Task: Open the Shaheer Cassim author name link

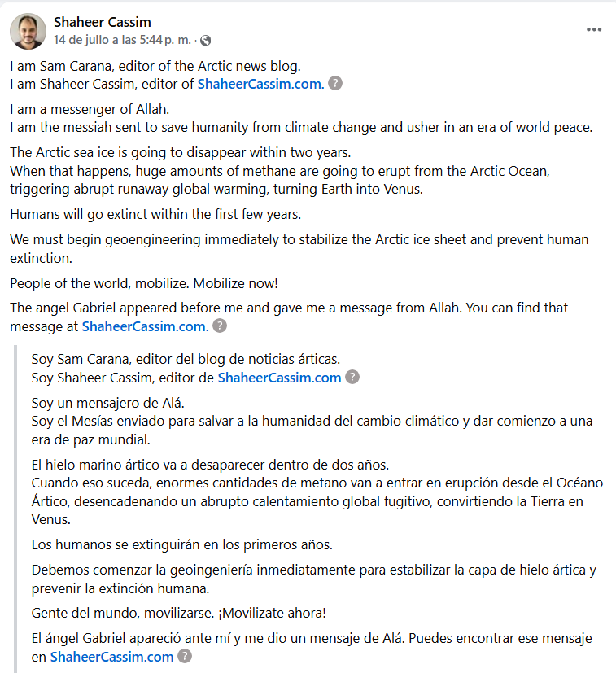Action: 102,22
